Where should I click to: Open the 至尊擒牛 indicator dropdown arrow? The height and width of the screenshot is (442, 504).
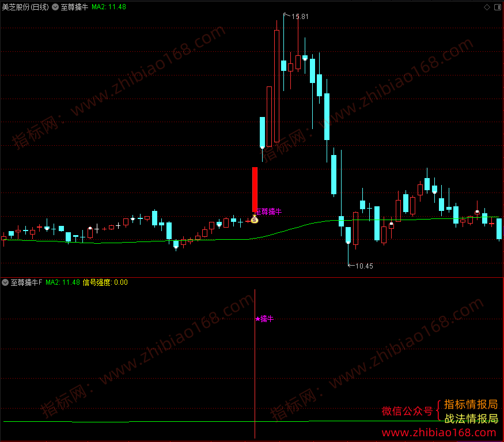55,7
